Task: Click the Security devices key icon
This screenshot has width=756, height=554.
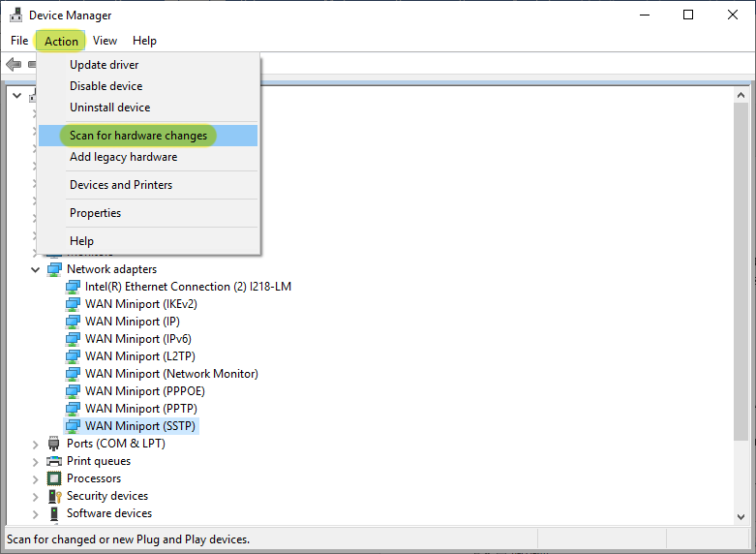Action: pos(54,496)
